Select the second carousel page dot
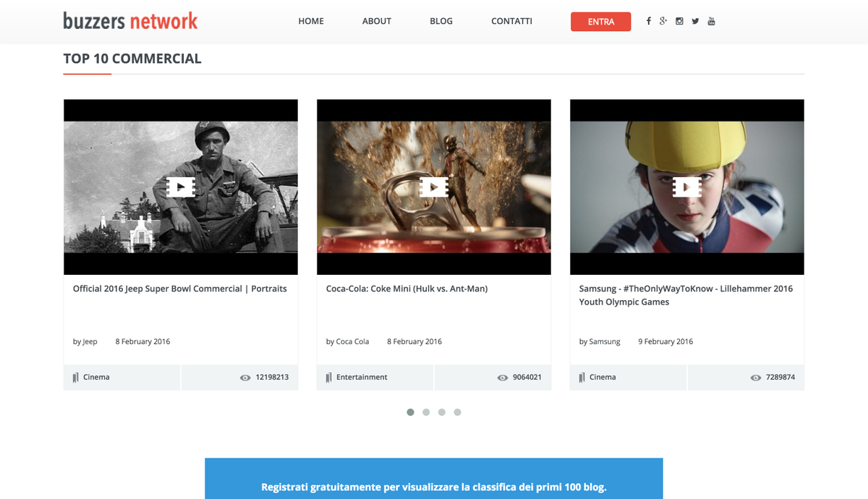 (426, 412)
